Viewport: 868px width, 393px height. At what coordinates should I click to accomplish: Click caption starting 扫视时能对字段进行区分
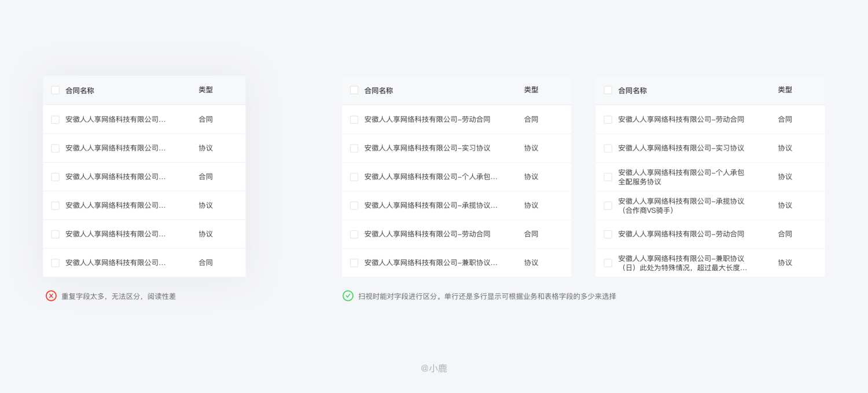(487, 296)
